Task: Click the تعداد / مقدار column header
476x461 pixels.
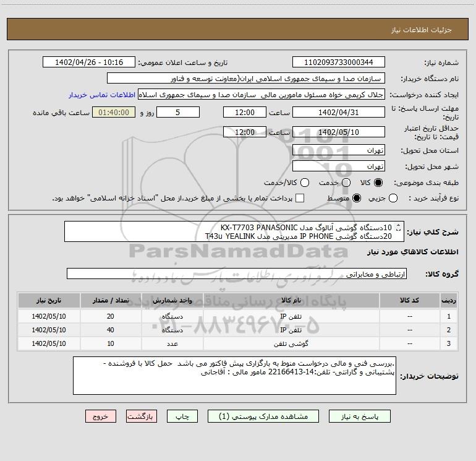Action: pos(111,301)
